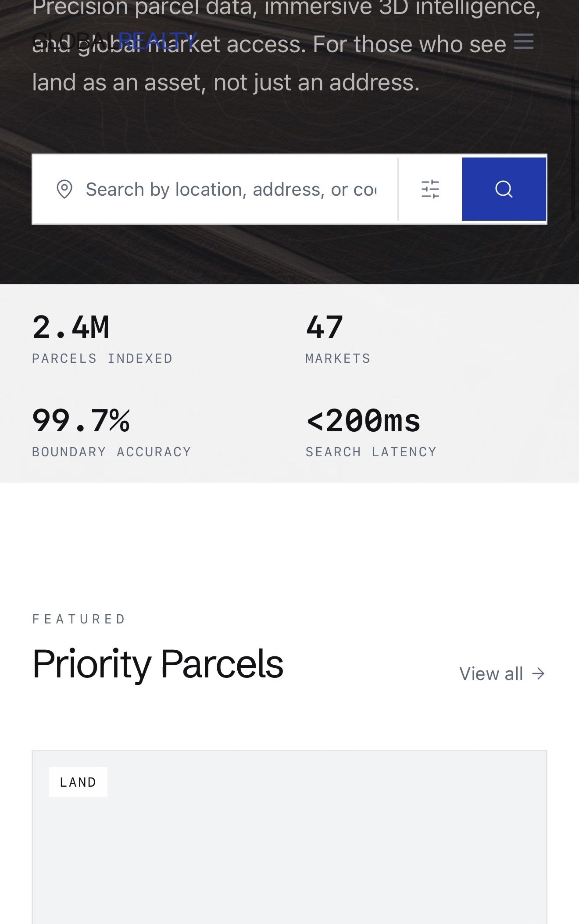Click the <200ms latency figure

(x=363, y=420)
